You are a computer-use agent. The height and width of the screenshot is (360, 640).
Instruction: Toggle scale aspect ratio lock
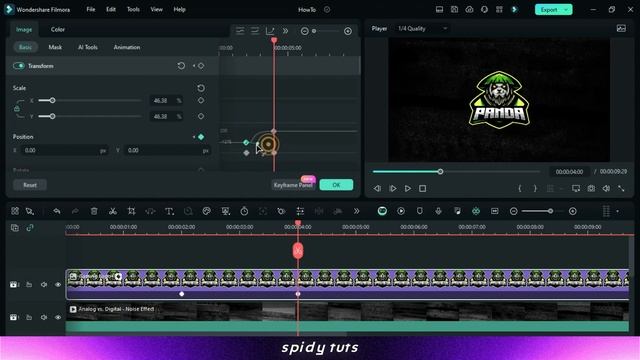[x=17, y=109]
